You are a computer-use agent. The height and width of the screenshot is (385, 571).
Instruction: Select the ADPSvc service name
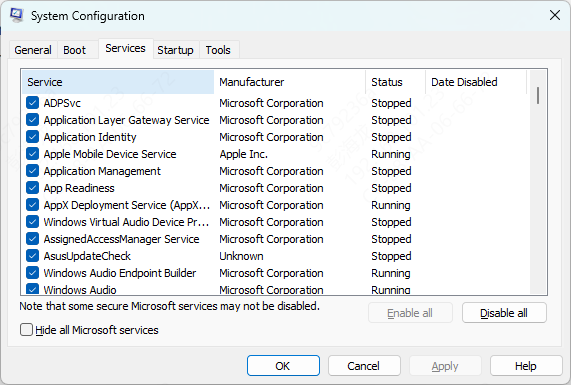[62, 103]
